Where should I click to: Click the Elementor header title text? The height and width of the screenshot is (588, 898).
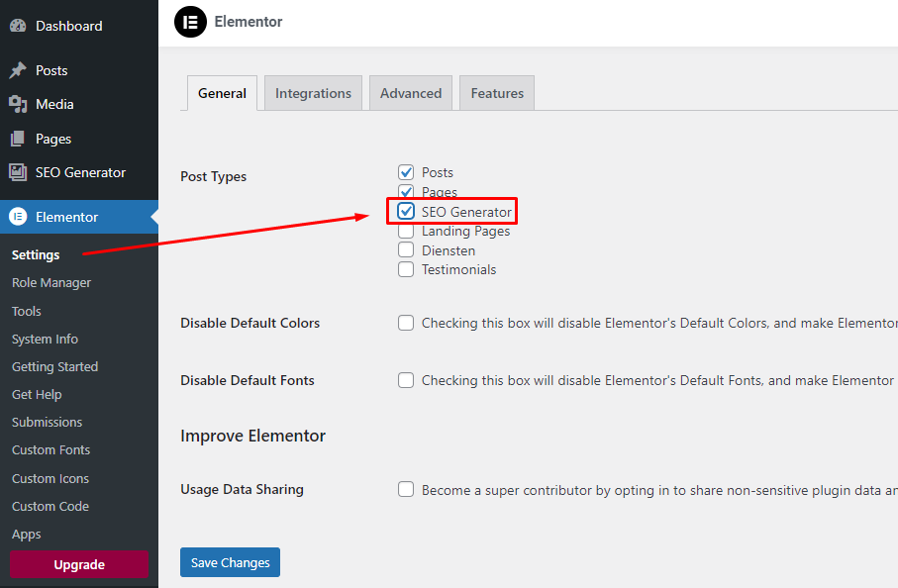248,22
